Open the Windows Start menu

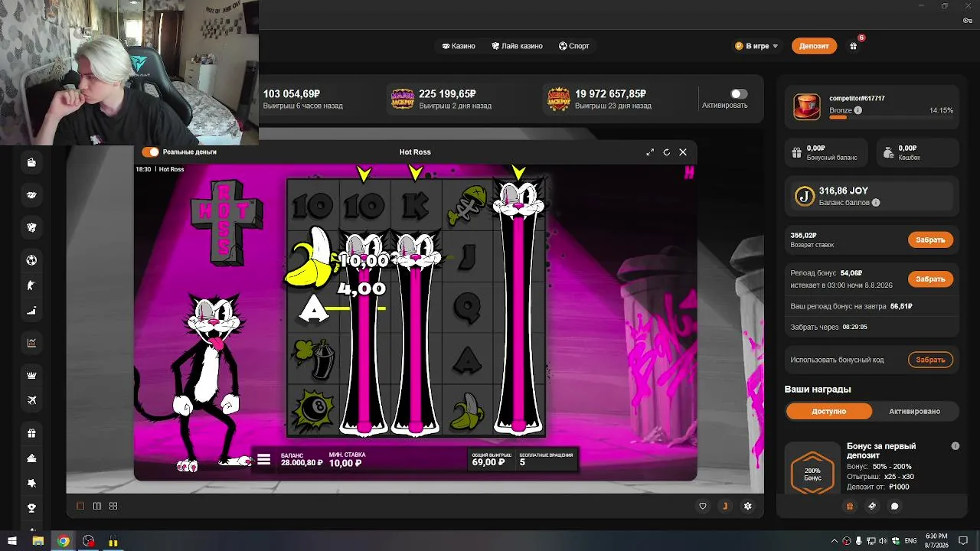point(12,541)
